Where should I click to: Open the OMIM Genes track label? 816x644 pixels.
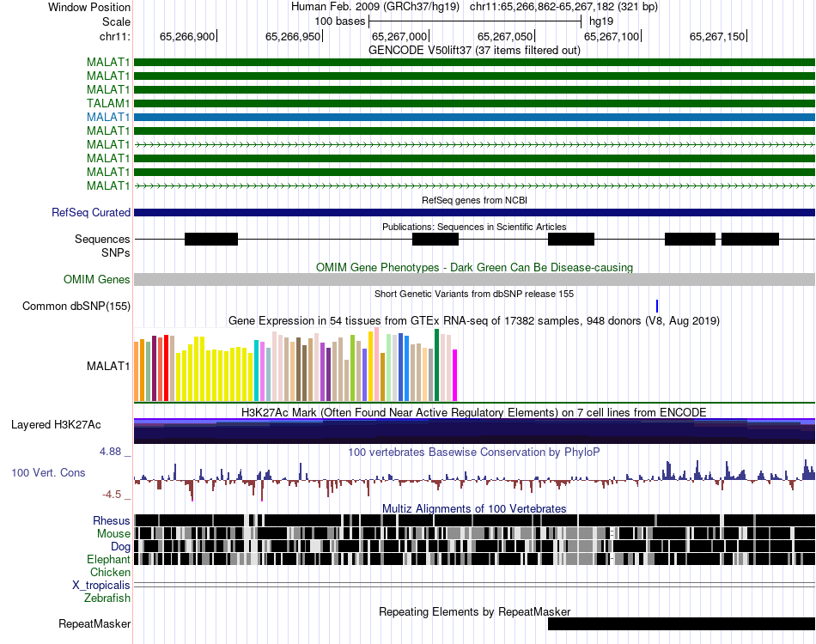[97, 279]
